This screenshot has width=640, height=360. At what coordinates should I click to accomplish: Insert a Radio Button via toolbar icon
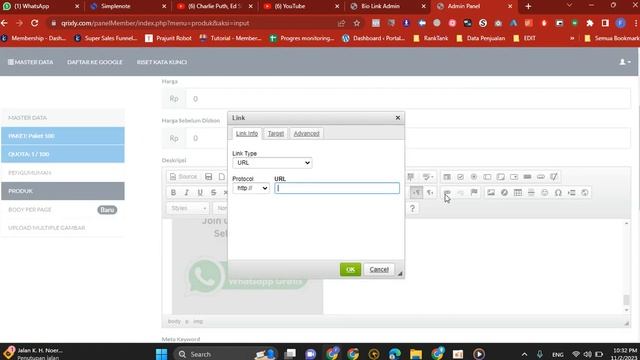point(474,177)
